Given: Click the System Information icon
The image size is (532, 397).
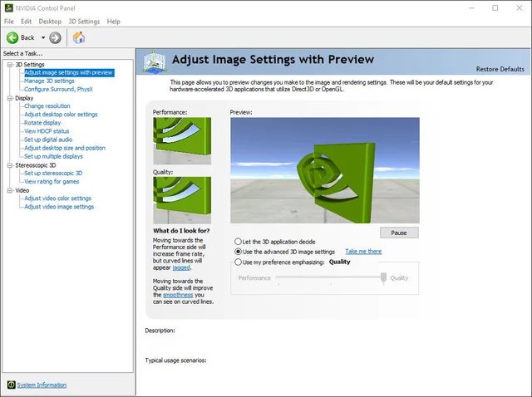Looking at the screenshot, I should (x=11, y=385).
